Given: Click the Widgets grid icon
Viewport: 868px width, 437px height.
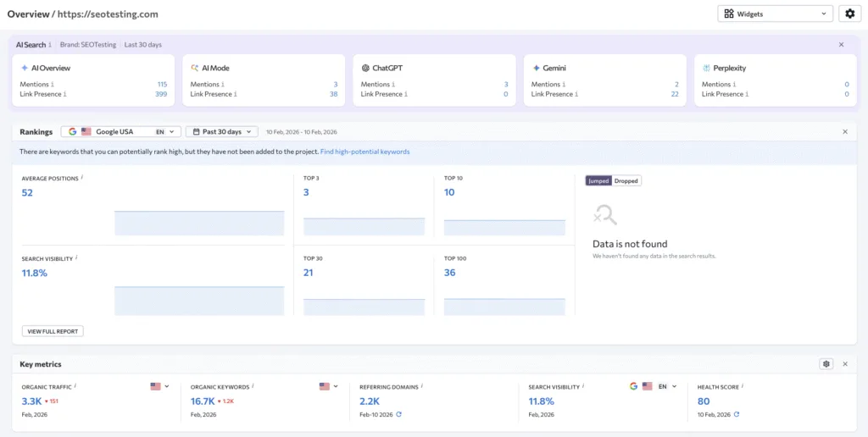Looking at the screenshot, I should tap(729, 14).
